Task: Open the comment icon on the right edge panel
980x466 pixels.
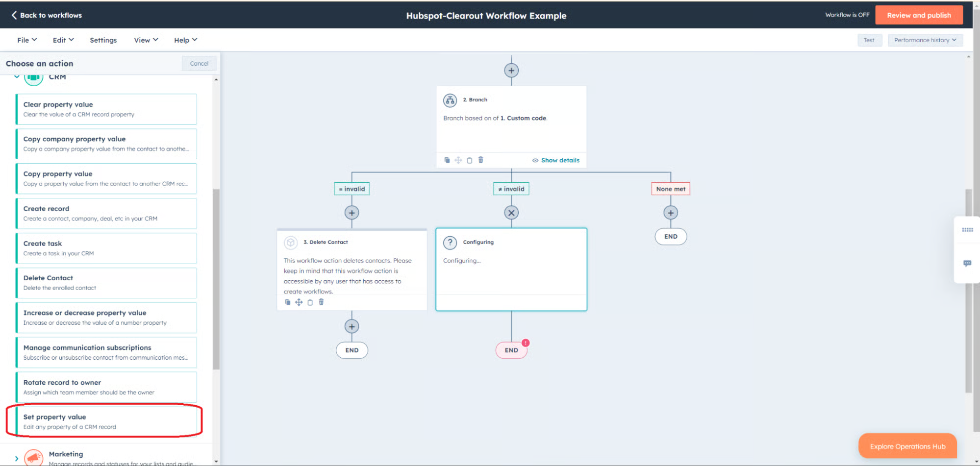Action: (x=967, y=264)
